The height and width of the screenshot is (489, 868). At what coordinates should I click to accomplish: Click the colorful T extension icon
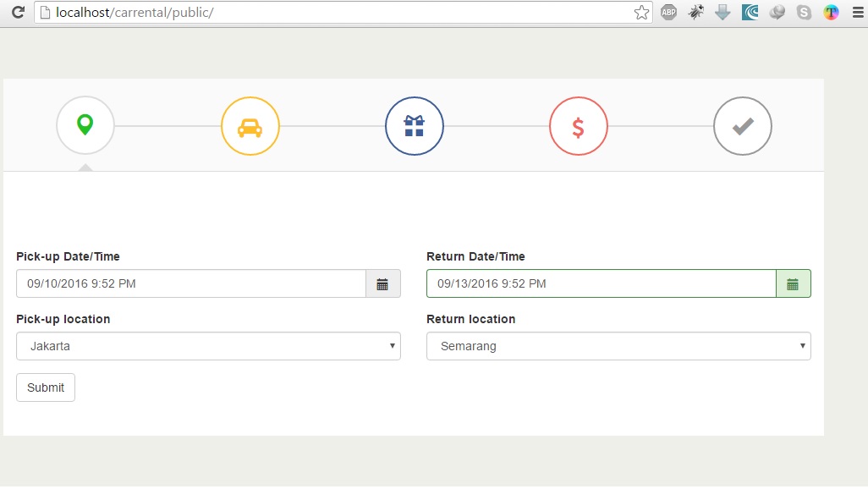(831, 12)
